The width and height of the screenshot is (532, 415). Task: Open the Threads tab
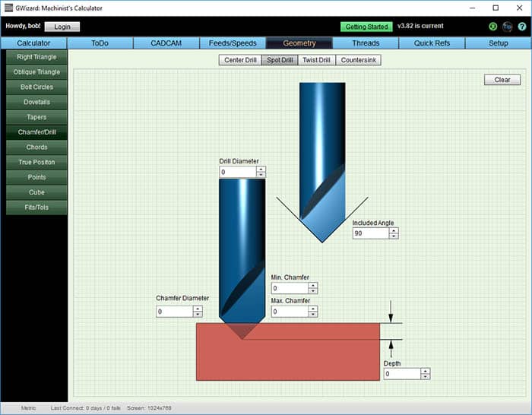366,43
